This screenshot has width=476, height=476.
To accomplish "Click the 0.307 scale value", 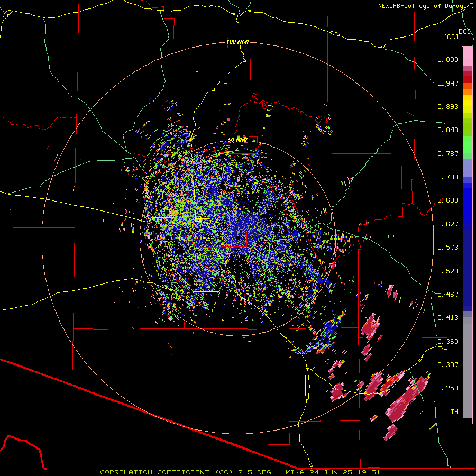I will 448,365.
